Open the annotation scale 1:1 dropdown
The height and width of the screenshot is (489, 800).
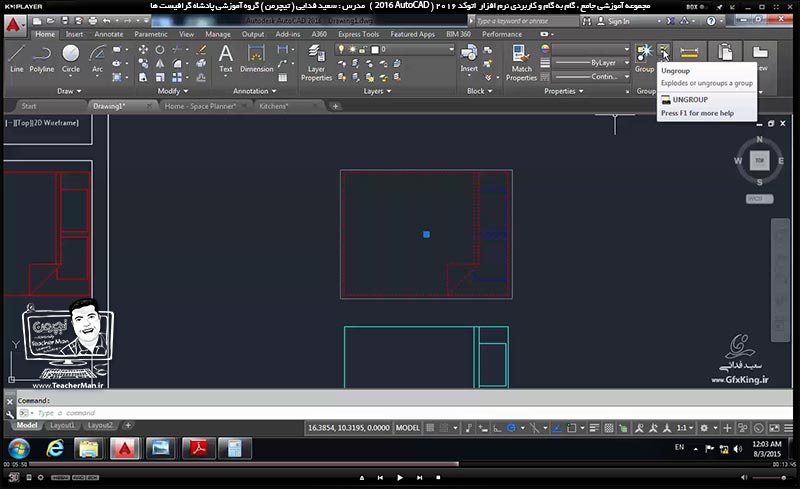(x=685, y=428)
